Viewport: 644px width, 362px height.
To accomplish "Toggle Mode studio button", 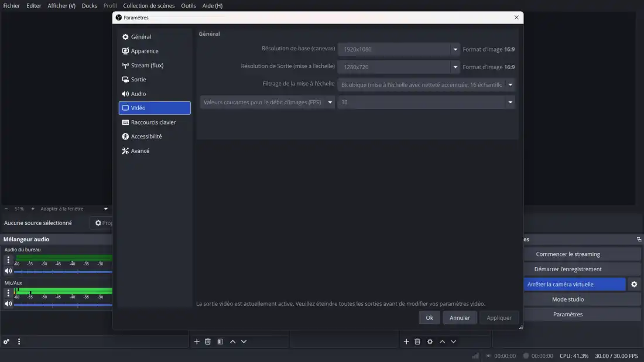I will (x=567, y=299).
